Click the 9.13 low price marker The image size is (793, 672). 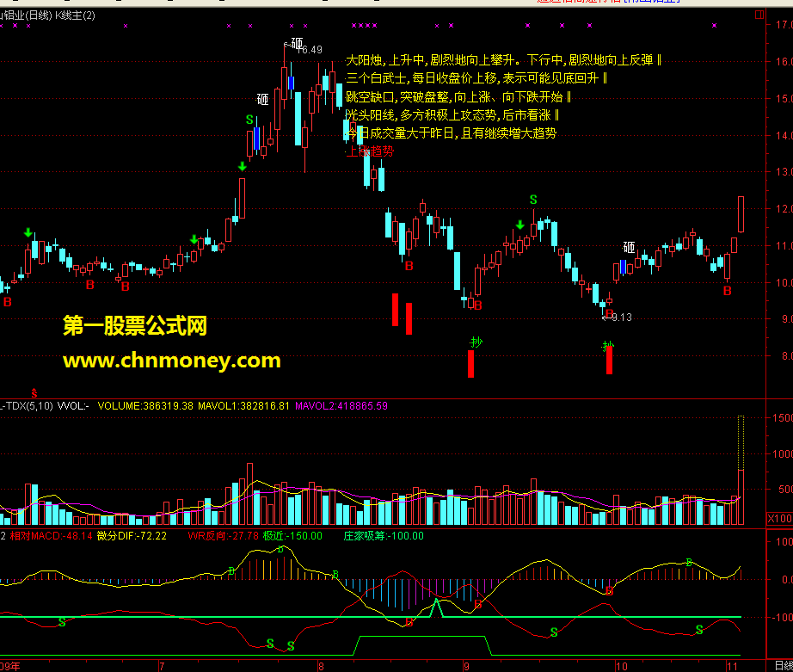[622, 318]
